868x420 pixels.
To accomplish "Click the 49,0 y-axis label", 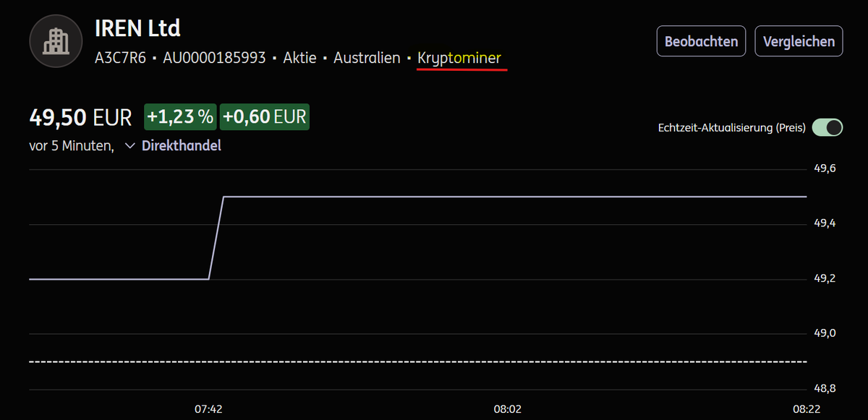I will pyautogui.click(x=825, y=333).
